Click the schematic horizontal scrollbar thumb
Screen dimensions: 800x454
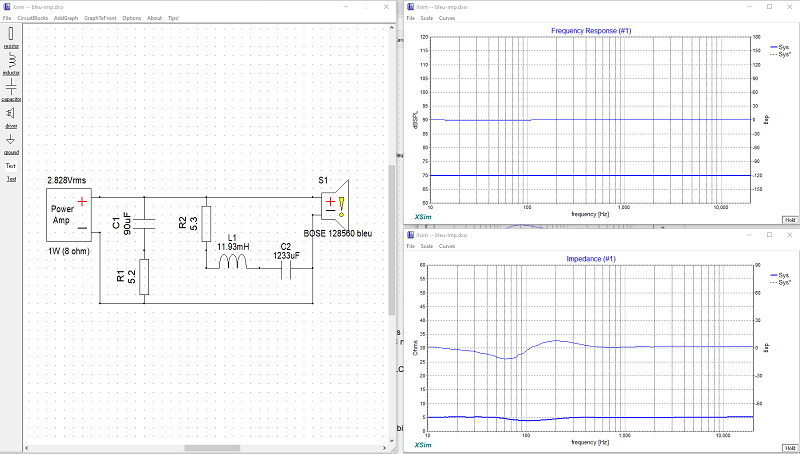click(212, 448)
